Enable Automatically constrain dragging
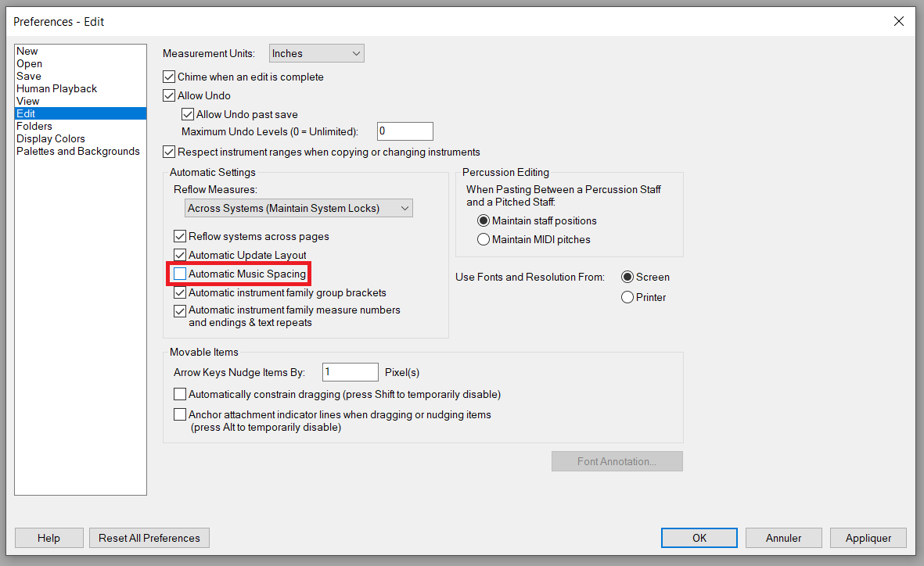Screen dimensions: 924x566 (180, 395)
